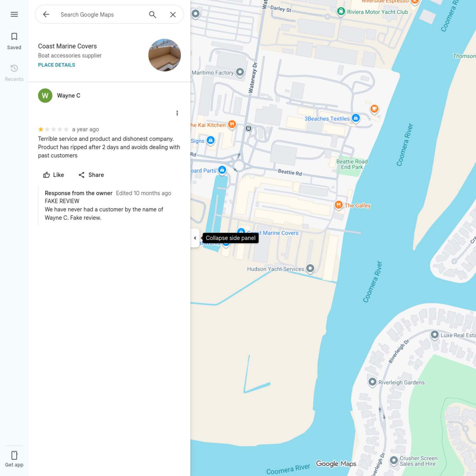This screenshot has width=476, height=476.
Task: Select Crusher Screen Sales and Hire pin
Action: 394,460
